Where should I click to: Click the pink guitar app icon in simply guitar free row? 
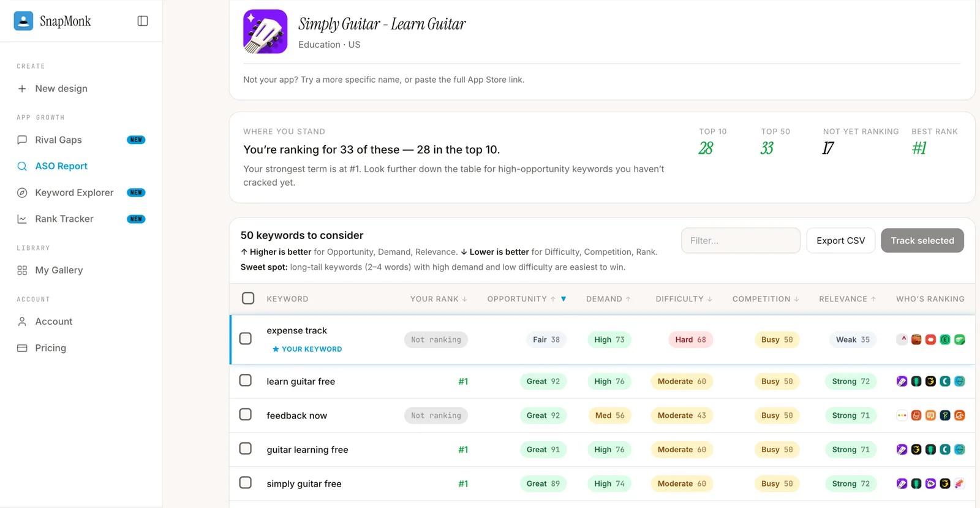click(x=960, y=483)
